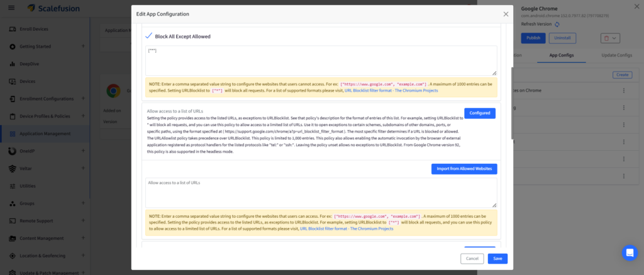Click the Google Chrome app icon
This screenshot has height=275, width=644.
pyautogui.click(x=113, y=90)
